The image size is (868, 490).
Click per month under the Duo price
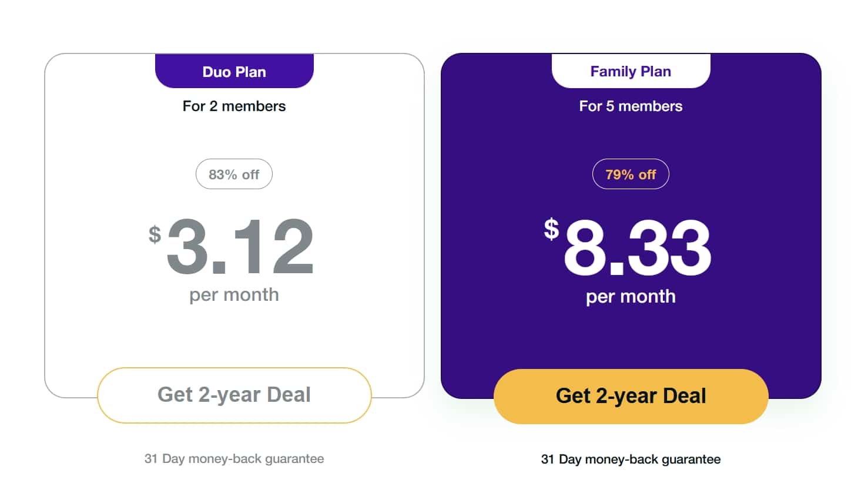pos(234,294)
